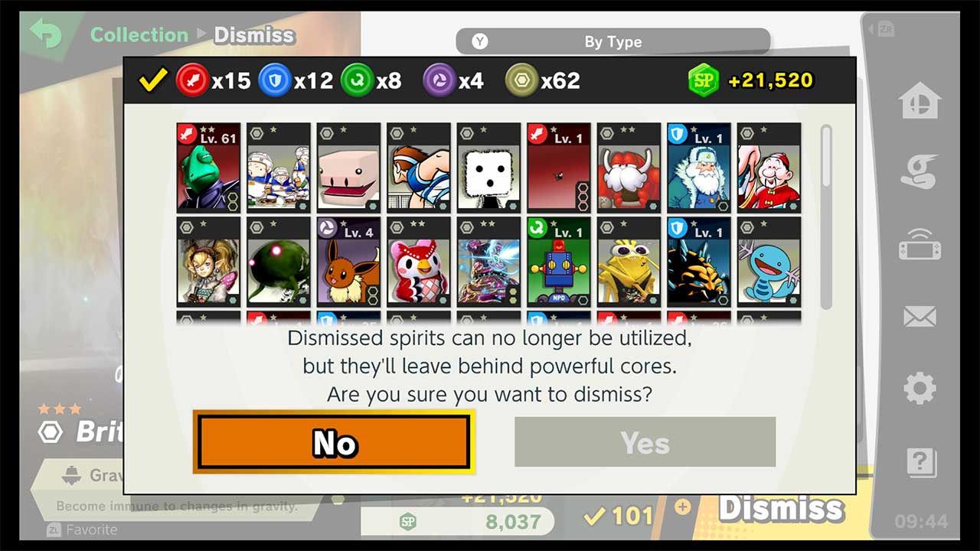Viewport: 980px width, 551px height.
Task: Open the gear options icon
Action: (x=920, y=388)
